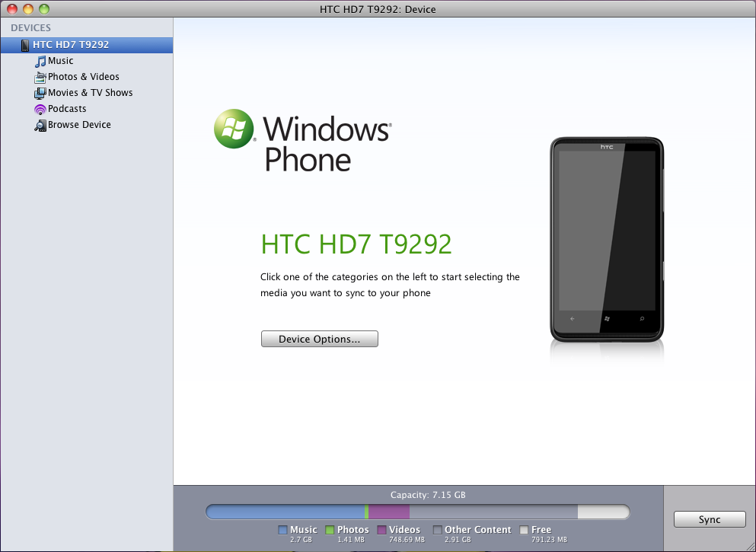The image size is (756, 552).
Task: Select Music category in the sidebar
Action: click(x=61, y=61)
